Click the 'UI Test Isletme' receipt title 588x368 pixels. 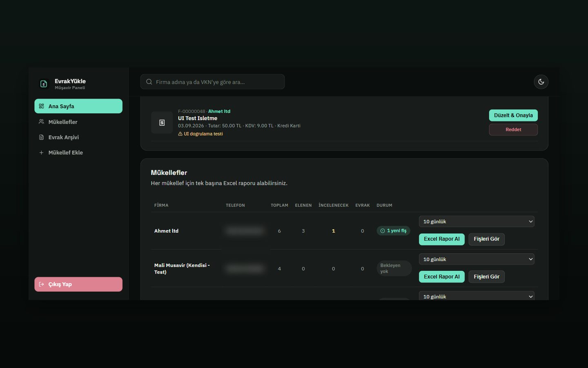[x=198, y=118]
